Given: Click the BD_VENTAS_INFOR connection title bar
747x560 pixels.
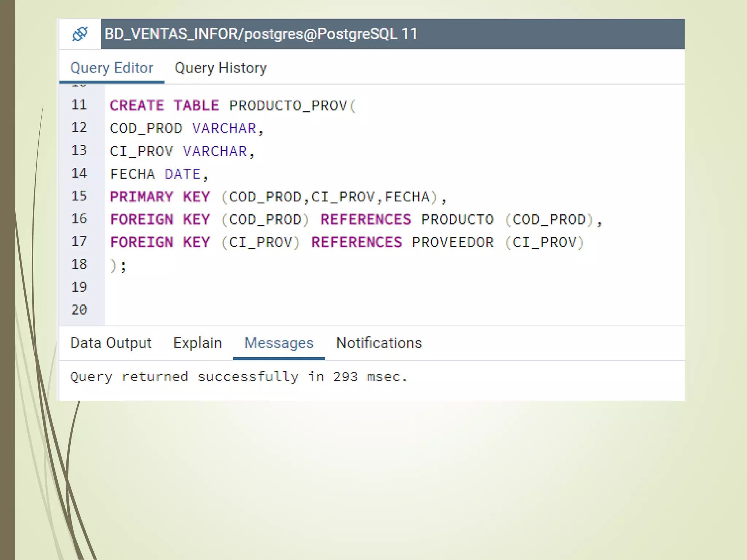Looking at the screenshot, I should (261, 34).
